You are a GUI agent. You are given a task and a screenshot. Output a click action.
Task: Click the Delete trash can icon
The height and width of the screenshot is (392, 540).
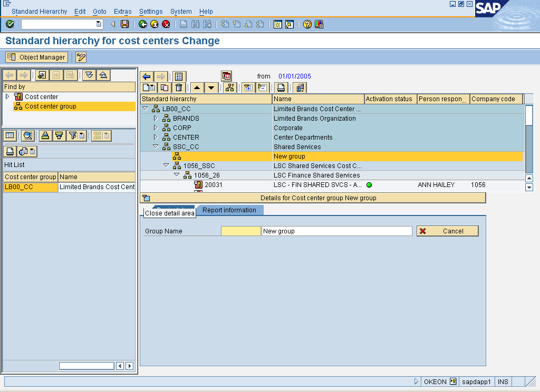pyautogui.click(x=179, y=88)
